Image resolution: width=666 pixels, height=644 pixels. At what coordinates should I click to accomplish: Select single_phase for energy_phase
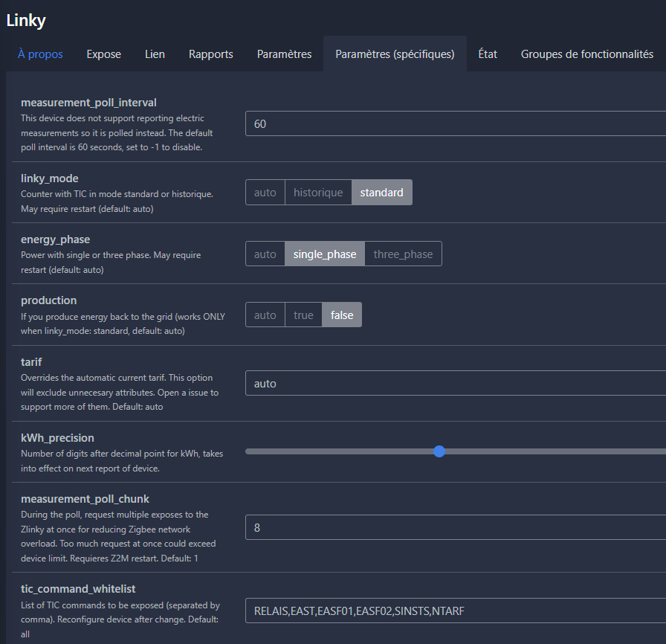point(325,254)
